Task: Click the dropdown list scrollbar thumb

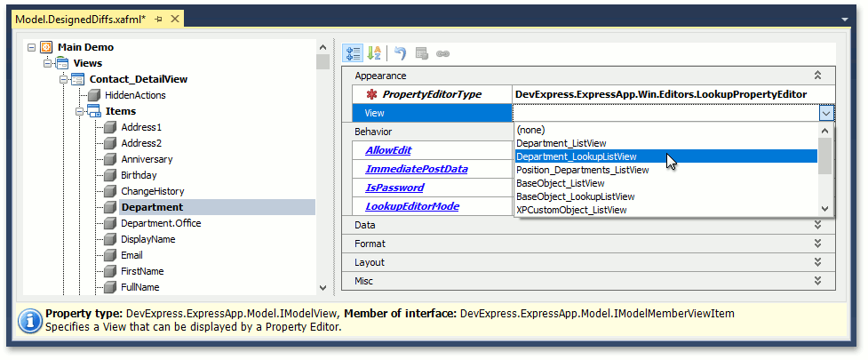Action: pyautogui.click(x=825, y=156)
